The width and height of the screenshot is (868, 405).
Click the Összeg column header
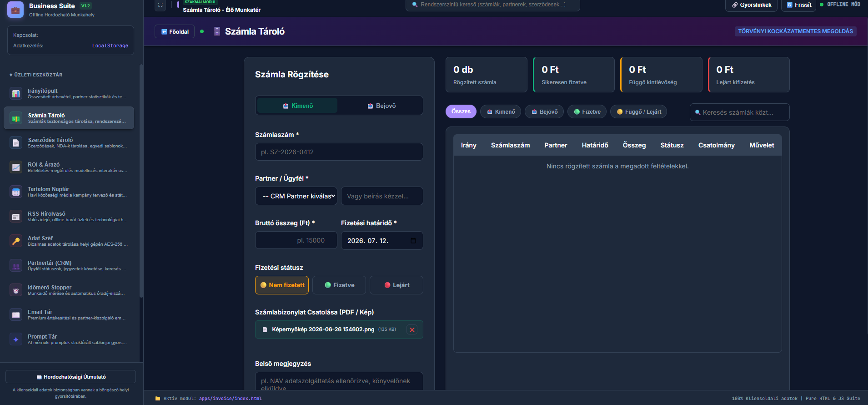[x=634, y=145]
